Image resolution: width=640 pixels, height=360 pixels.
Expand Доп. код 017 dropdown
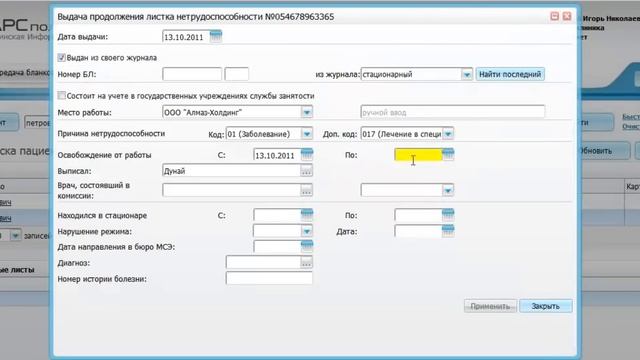(x=448, y=134)
